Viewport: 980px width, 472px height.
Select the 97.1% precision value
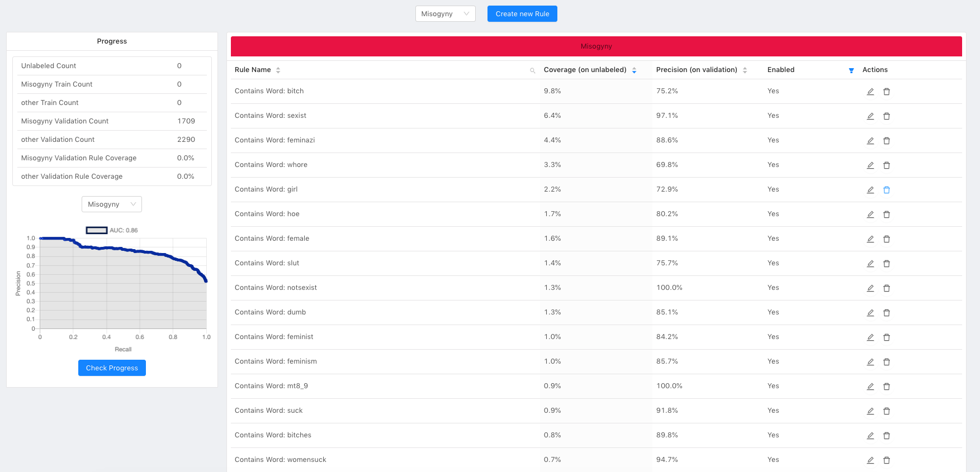click(x=667, y=116)
